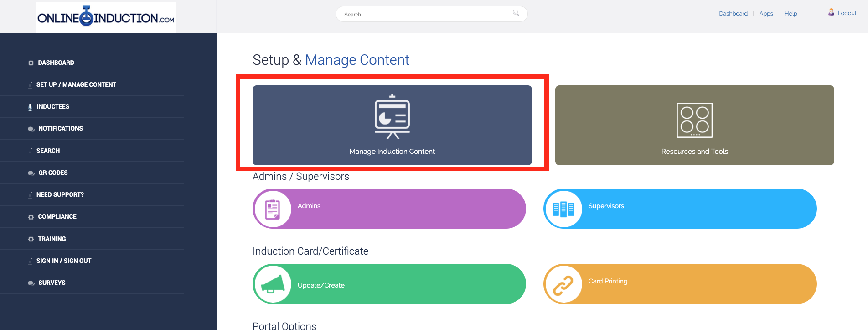Image resolution: width=868 pixels, height=330 pixels.
Task: Open the Dashboard sidebar menu item
Action: 56,63
